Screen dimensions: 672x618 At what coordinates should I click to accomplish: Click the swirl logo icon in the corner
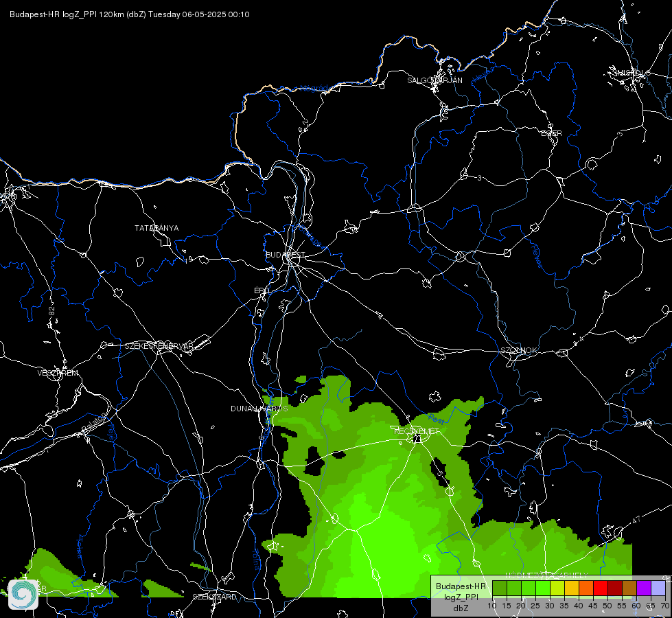point(23,595)
